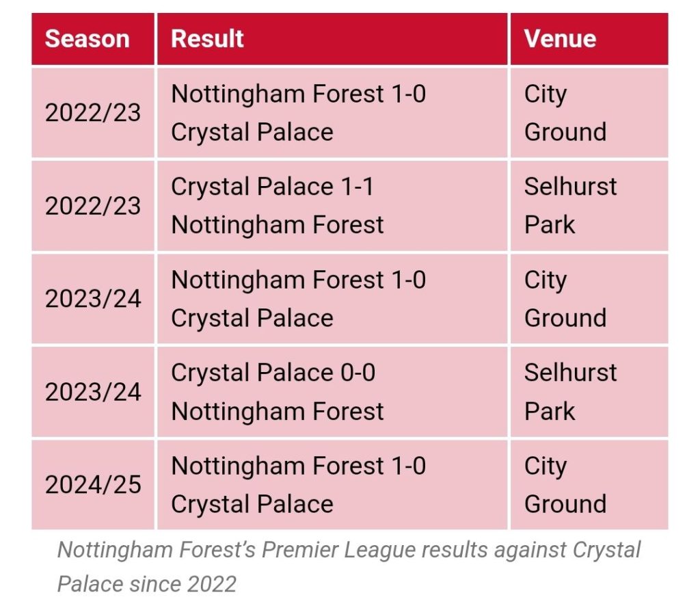Click the table caption about Premier League results

(349, 567)
